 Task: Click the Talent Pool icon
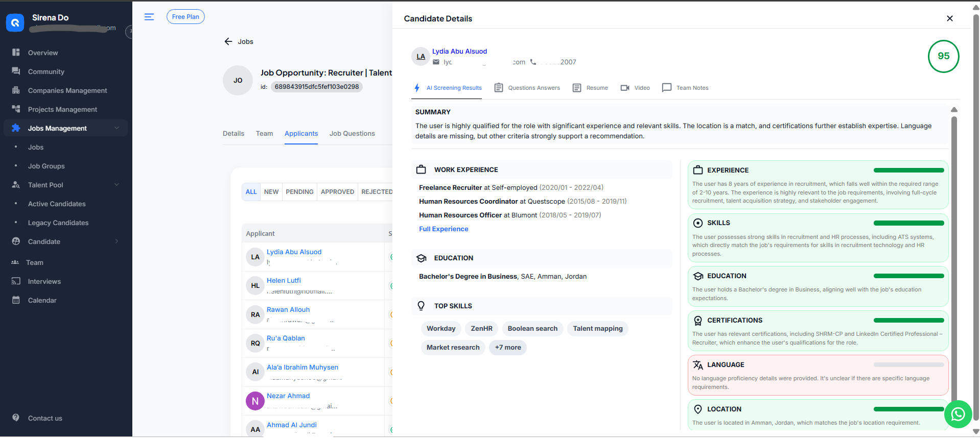(x=16, y=184)
